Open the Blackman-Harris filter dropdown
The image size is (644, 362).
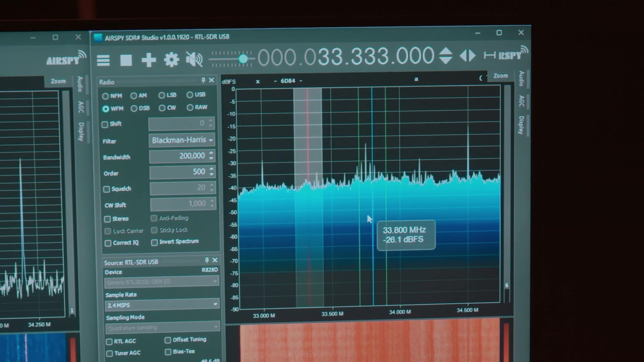point(182,140)
